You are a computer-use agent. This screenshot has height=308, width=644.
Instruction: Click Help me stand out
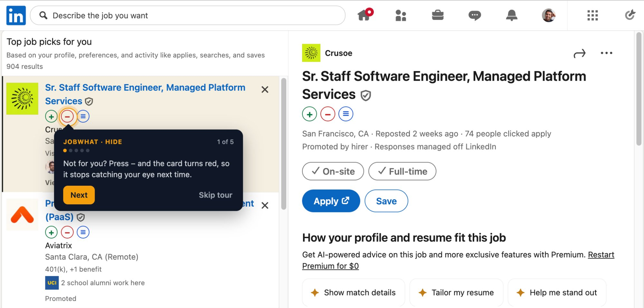pyautogui.click(x=557, y=293)
